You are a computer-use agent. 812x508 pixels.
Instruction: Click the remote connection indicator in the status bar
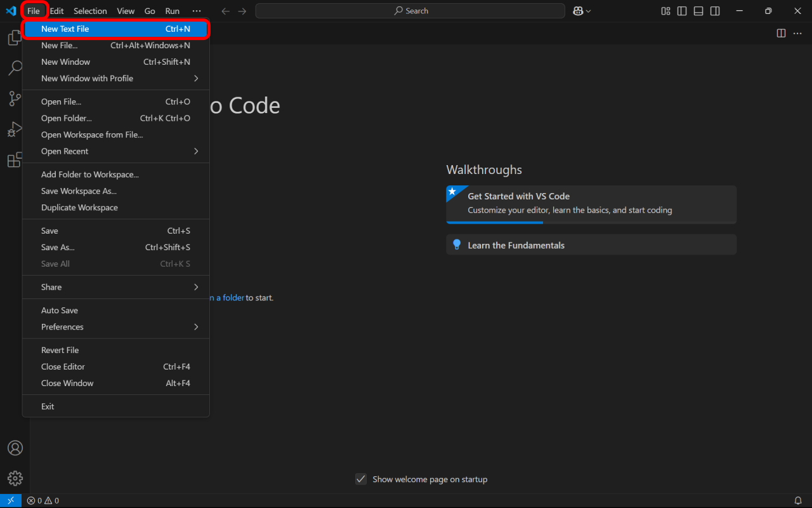coord(10,500)
